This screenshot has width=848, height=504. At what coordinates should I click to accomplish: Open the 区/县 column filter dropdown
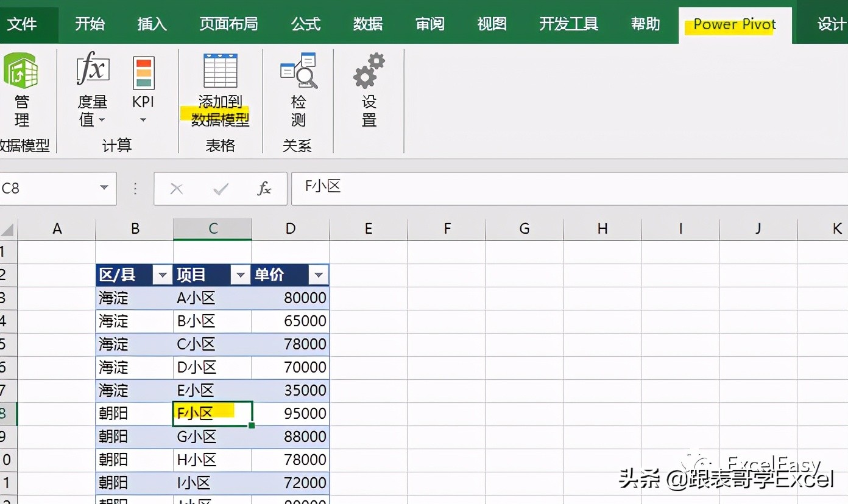pos(162,275)
